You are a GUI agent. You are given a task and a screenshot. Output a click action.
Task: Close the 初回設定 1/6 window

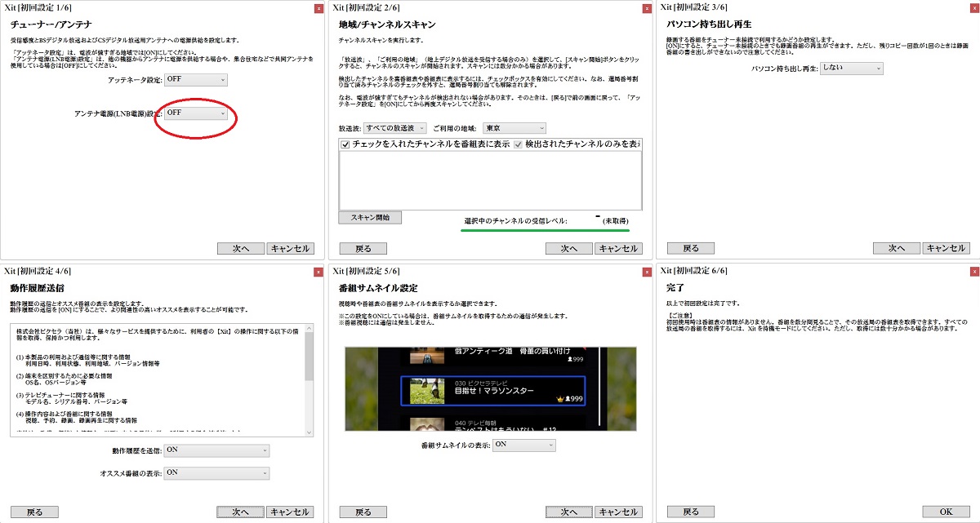click(x=318, y=7)
